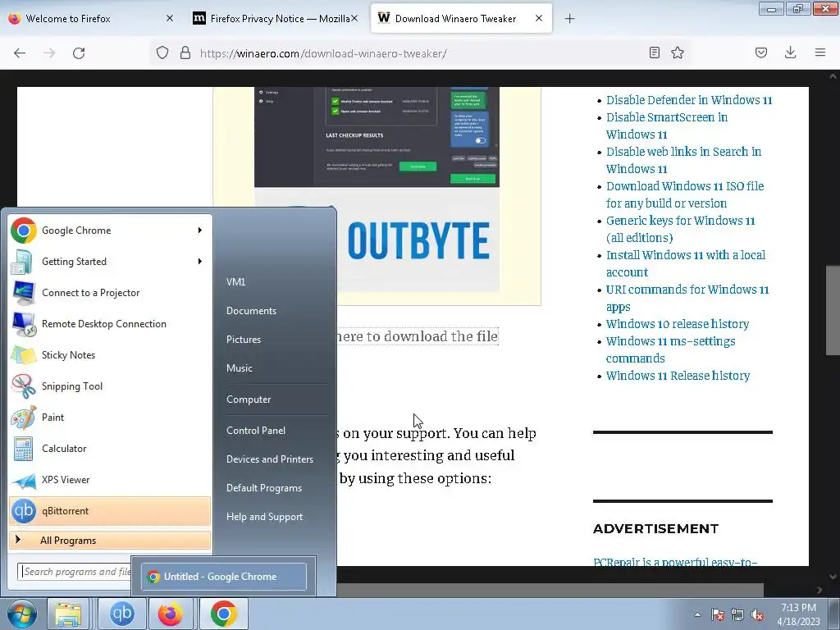The width and height of the screenshot is (840, 630).
Task: Toggle reader view icon in address bar
Action: click(654, 52)
